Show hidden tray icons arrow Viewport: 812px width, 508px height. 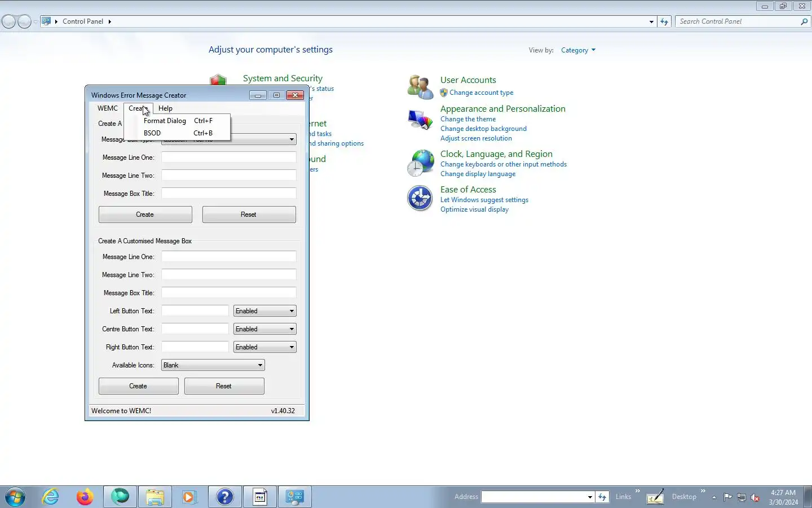click(714, 497)
